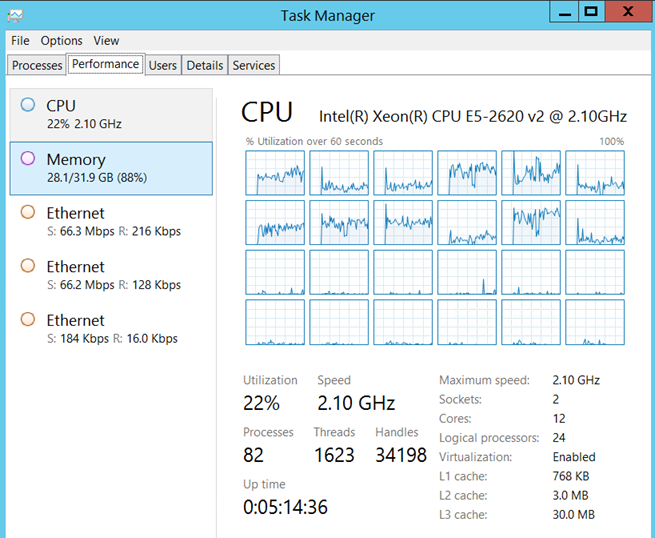Screen dimensions: 655x538
Task: Open the File menu
Action: pyautogui.click(x=20, y=41)
